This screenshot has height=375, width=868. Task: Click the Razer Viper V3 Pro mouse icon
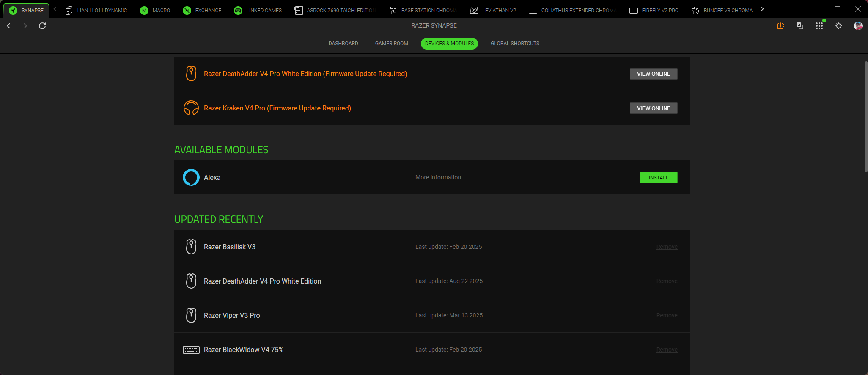191,315
